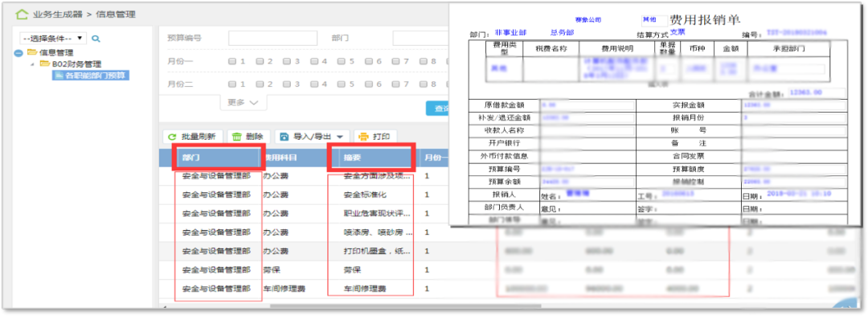Select 劳保 in the 费用科目 column
Image resolution: width=868 pixels, height=316 pixels.
click(272, 270)
